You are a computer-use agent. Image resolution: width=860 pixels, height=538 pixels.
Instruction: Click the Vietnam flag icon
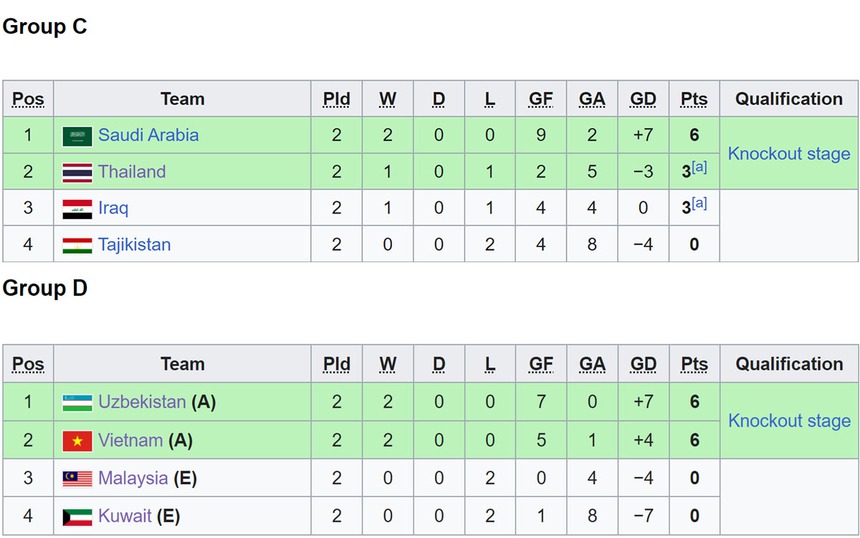coord(77,441)
